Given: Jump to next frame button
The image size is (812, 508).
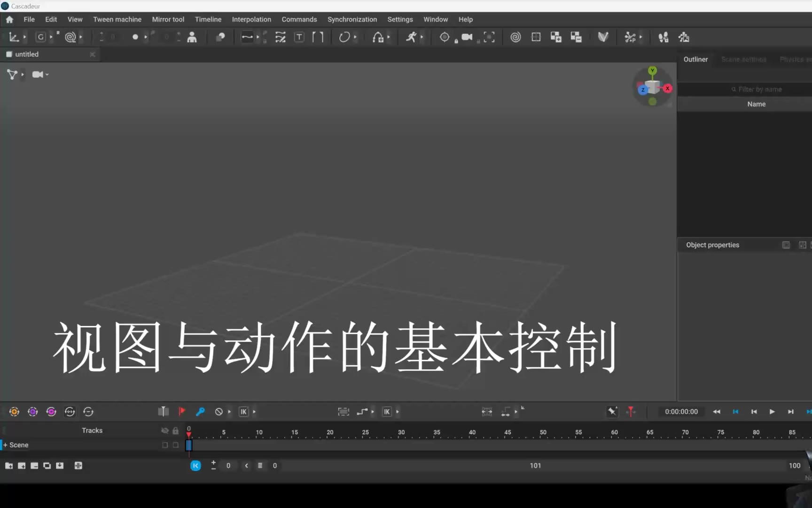Looking at the screenshot, I should point(791,412).
